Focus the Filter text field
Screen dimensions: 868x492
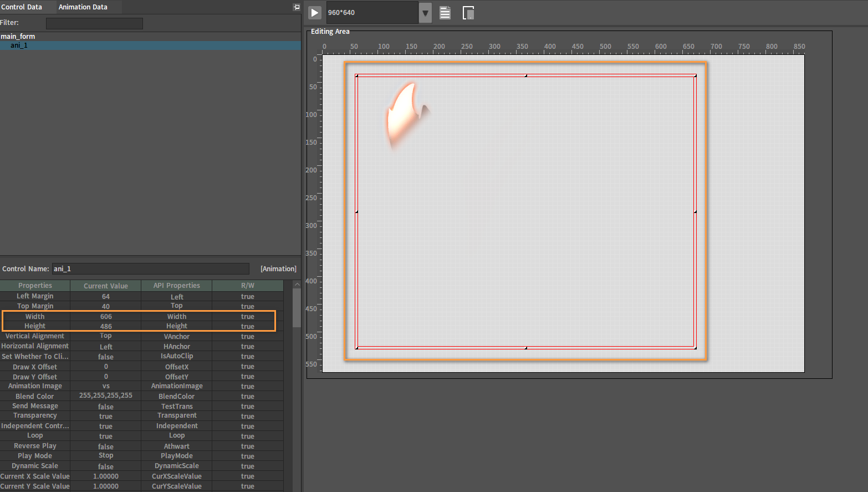pyautogui.click(x=94, y=23)
